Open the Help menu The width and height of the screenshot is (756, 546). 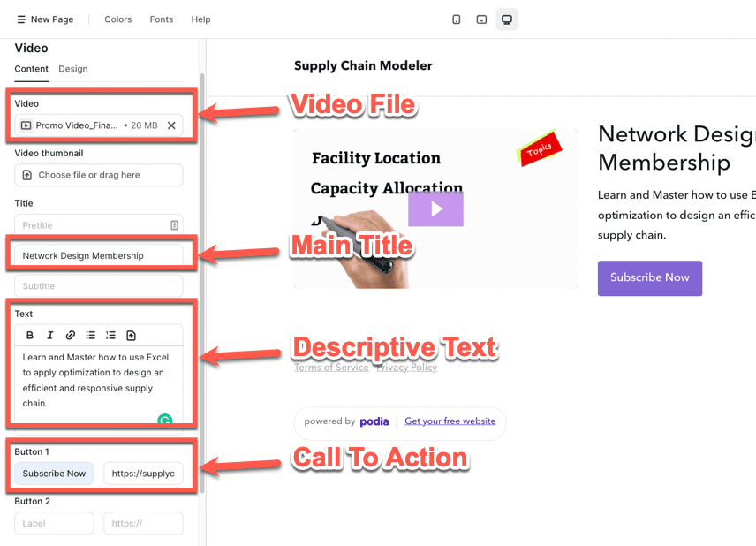pos(200,19)
